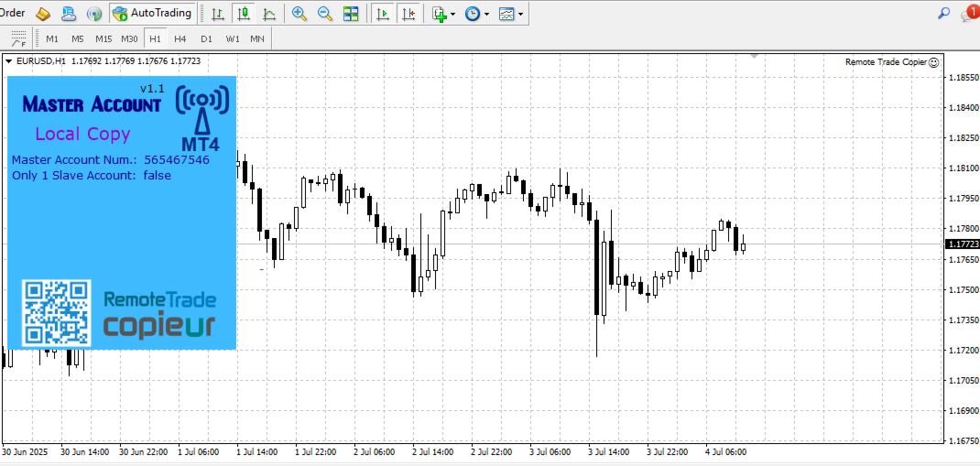980x466 pixels.
Task: Expand the Indicators dropdown arrow
Action: [x=453, y=13]
